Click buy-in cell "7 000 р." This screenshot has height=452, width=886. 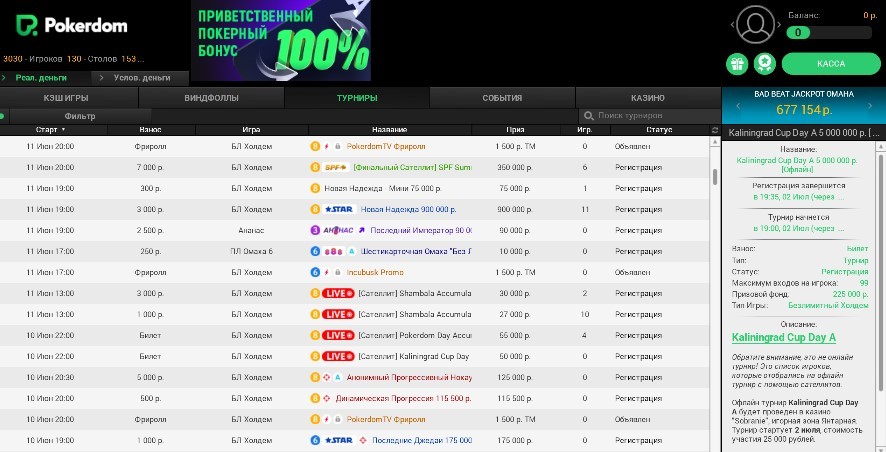click(x=150, y=167)
